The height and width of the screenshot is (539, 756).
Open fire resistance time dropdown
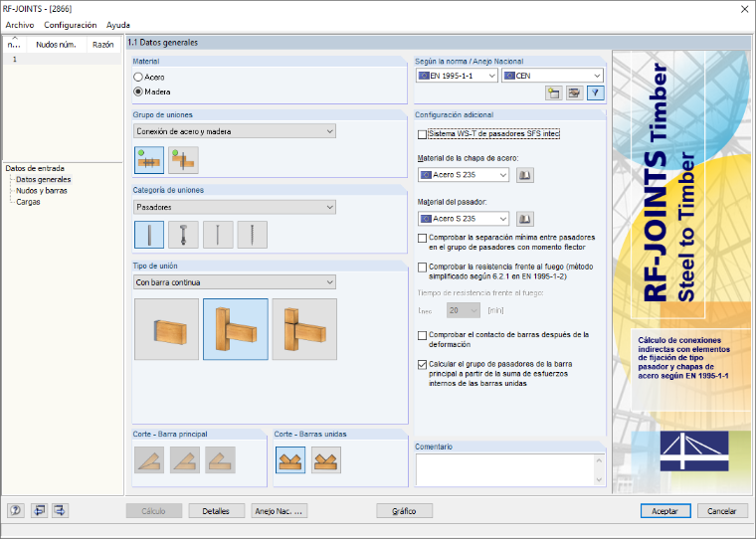(464, 310)
